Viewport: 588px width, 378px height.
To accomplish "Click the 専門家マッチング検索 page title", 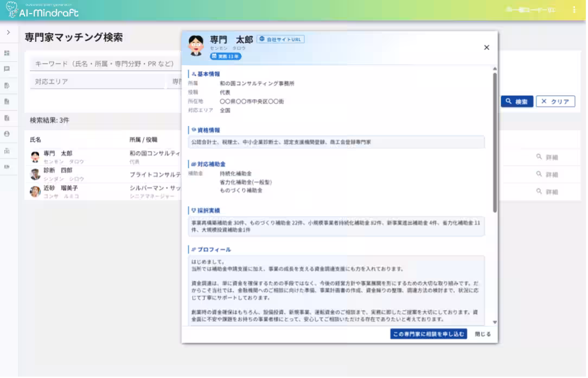I will tap(74, 37).
